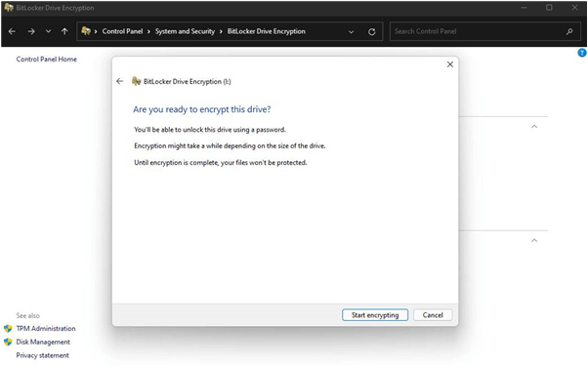Click the chevron after System and Security
The height and width of the screenshot is (365, 588).
click(x=221, y=31)
